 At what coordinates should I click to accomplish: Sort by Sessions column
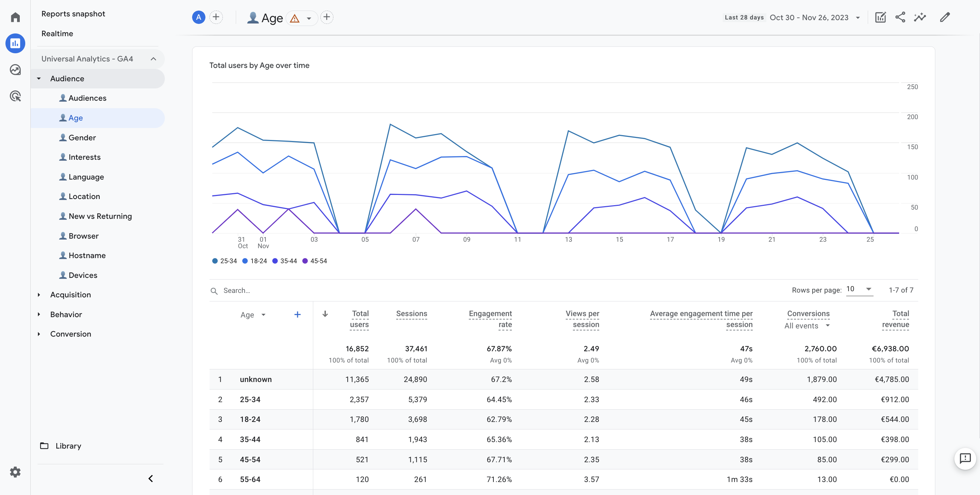[412, 313]
